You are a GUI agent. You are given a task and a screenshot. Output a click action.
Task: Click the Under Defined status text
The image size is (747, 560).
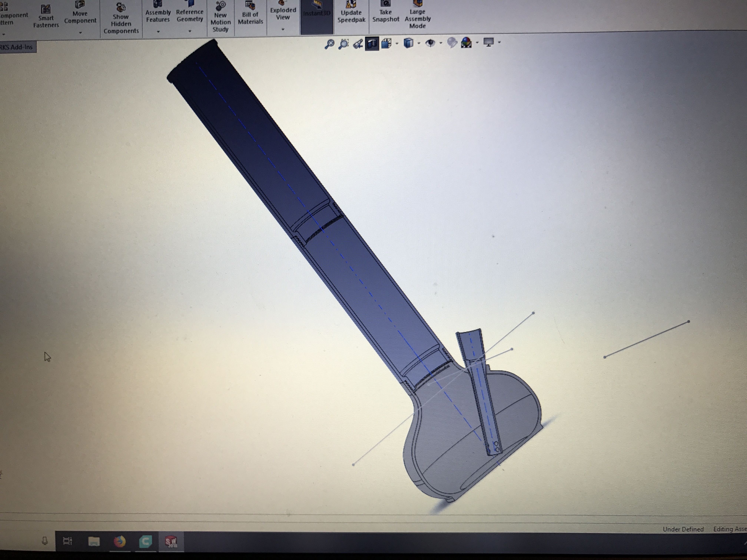point(683,529)
